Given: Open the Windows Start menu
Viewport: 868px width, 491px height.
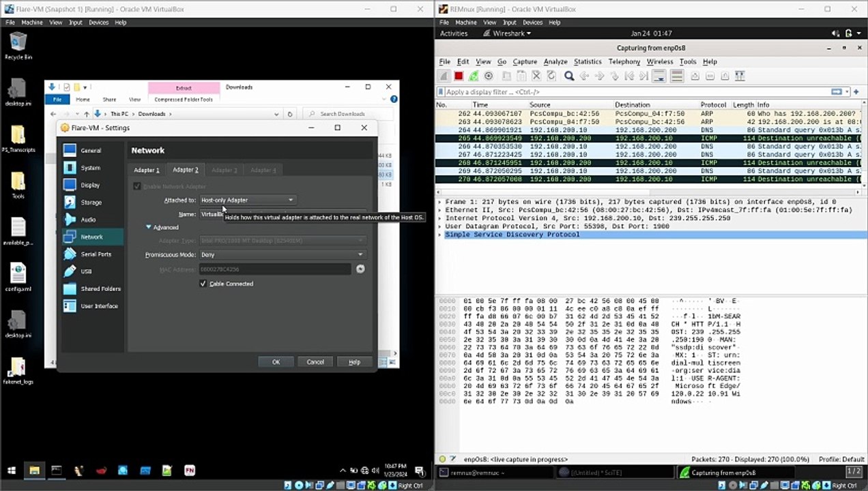Looking at the screenshot, I should click(12, 471).
